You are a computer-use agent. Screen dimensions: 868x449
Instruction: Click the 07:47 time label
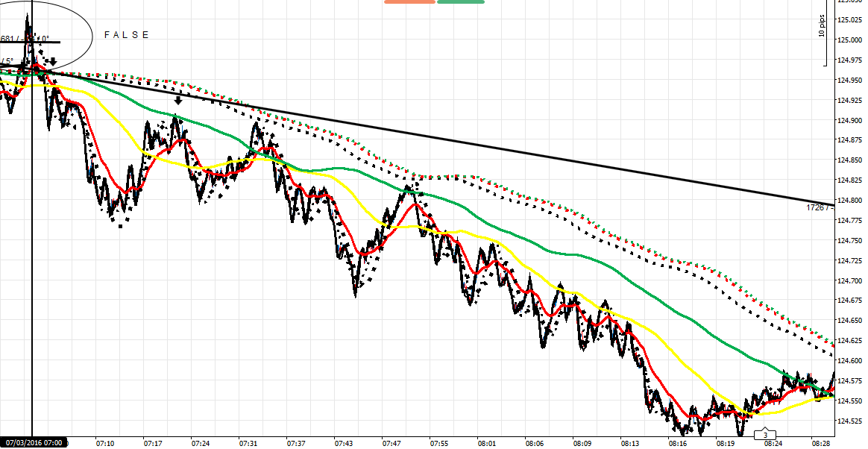pyautogui.click(x=391, y=443)
